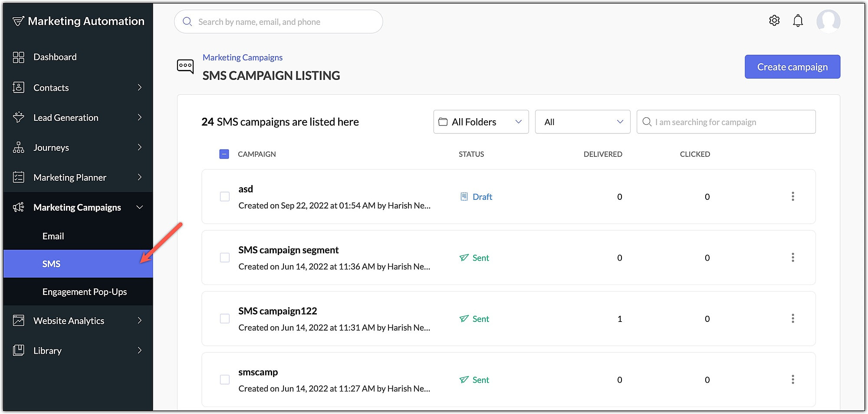Expand the Marketing Planner chevron
Screen dimensions: 868x414
tap(140, 177)
